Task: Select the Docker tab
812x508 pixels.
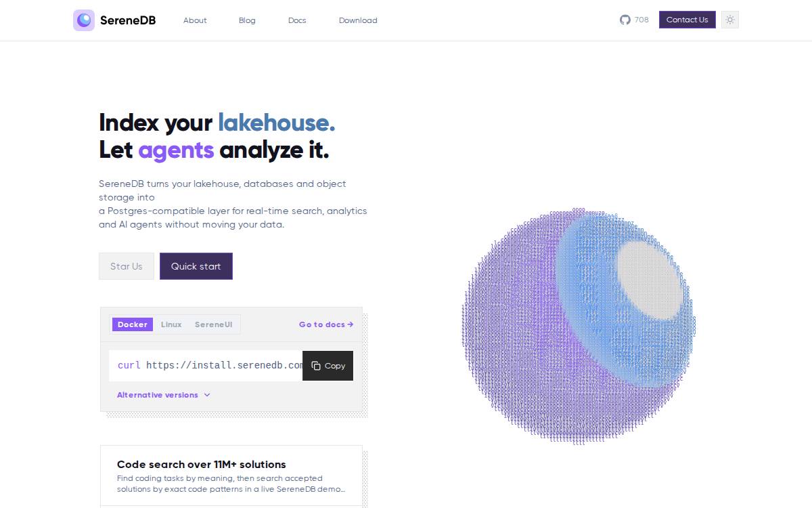Action: click(x=133, y=324)
